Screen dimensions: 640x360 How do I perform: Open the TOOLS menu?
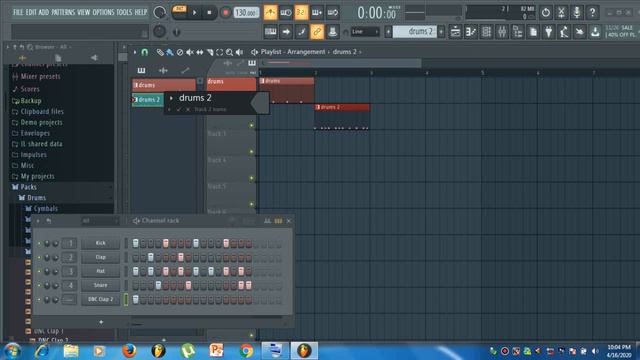tap(124, 12)
